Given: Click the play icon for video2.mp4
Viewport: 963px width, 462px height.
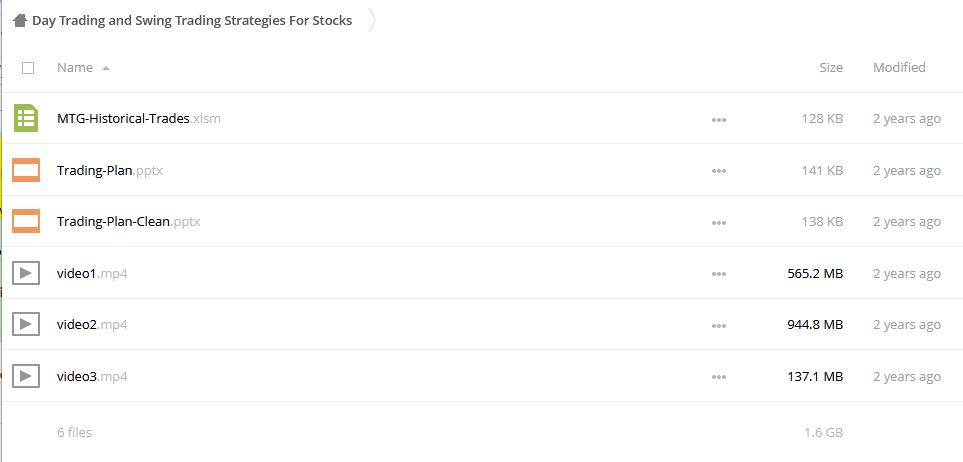Looking at the screenshot, I should pos(26,324).
